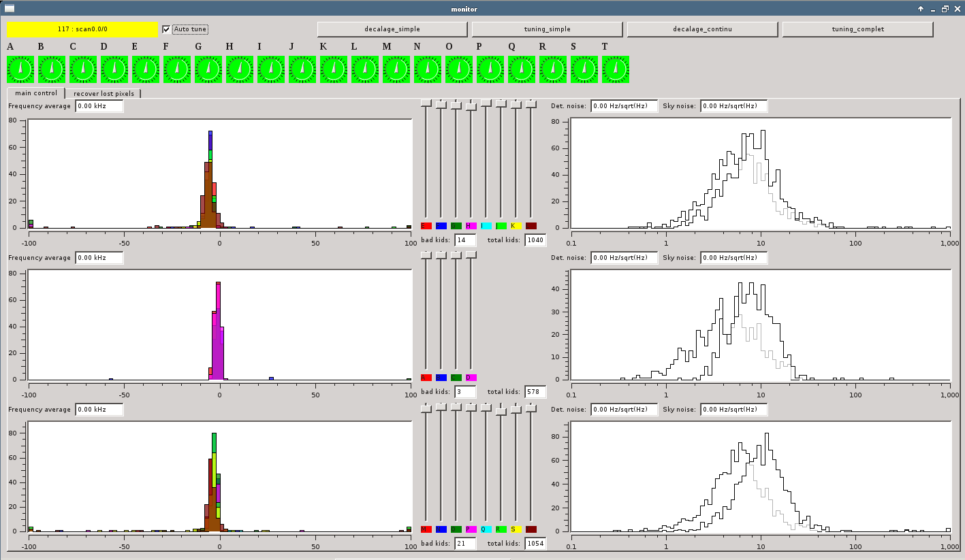
Task: Click the gauge icon for box D
Action: coord(114,69)
